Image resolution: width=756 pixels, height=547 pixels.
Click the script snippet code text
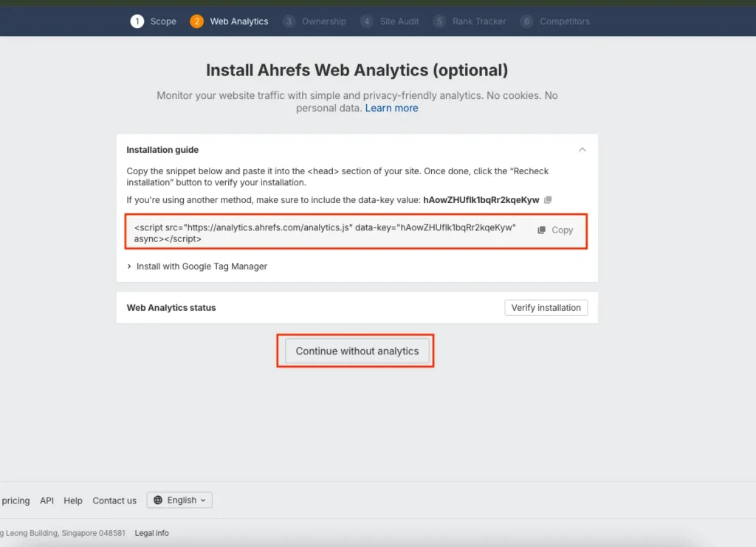click(325, 233)
